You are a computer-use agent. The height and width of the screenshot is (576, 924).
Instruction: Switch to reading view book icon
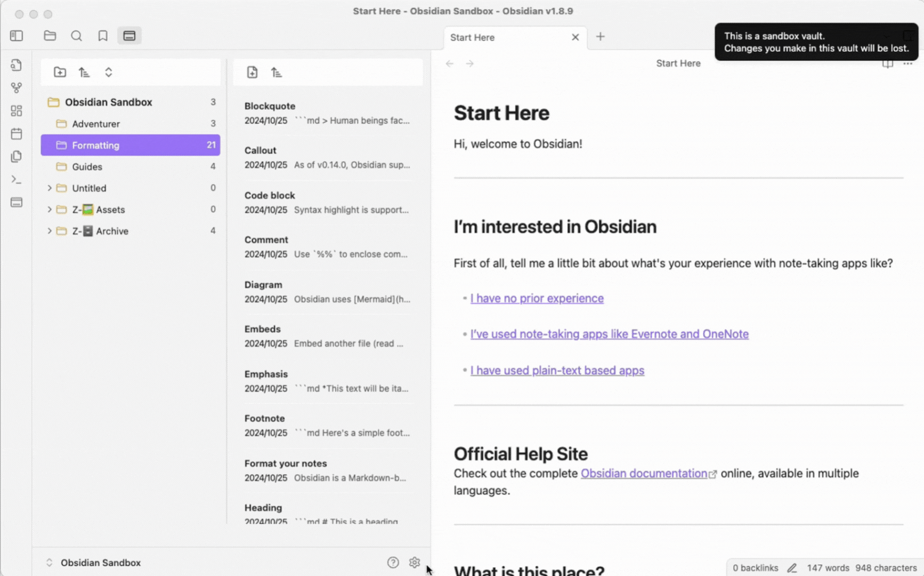pyautogui.click(x=888, y=63)
